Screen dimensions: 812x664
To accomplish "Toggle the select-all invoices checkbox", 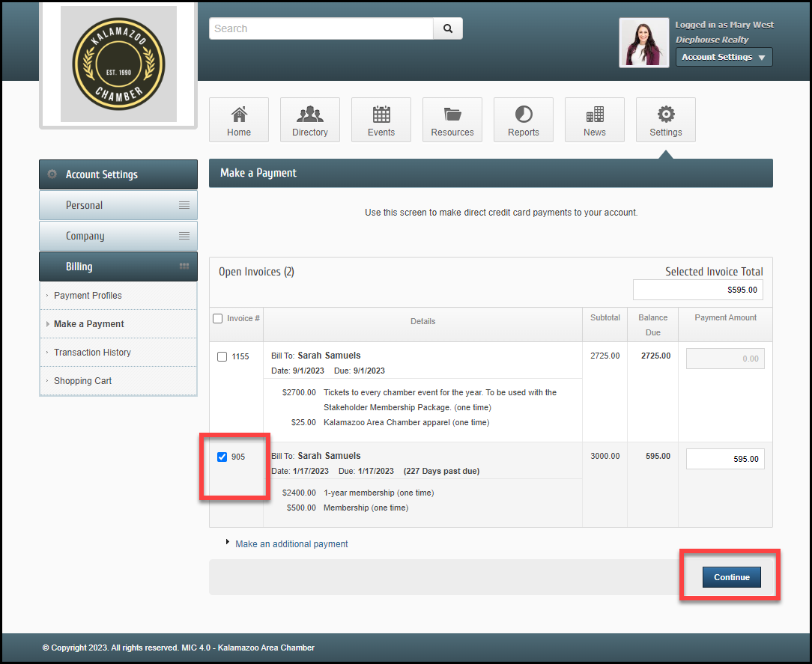I will (x=218, y=318).
